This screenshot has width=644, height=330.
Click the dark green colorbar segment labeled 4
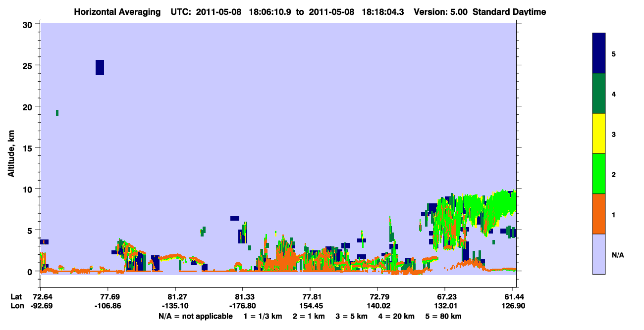[599, 94]
